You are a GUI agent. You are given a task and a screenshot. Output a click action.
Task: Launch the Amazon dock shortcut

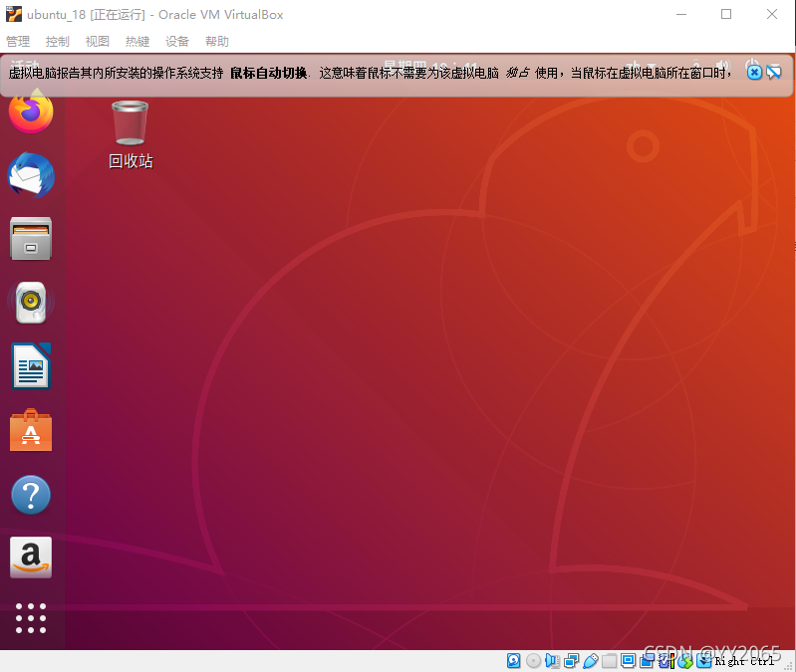click(x=31, y=558)
